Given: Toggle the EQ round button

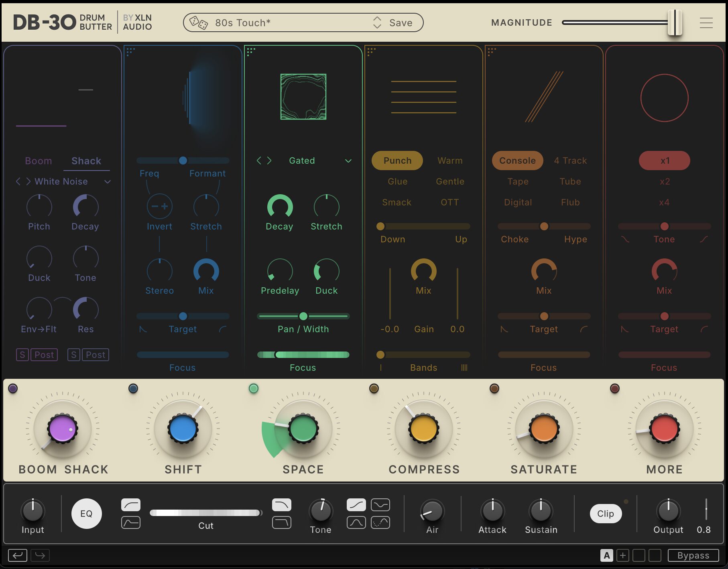Looking at the screenshot, I should pos(86,514).
